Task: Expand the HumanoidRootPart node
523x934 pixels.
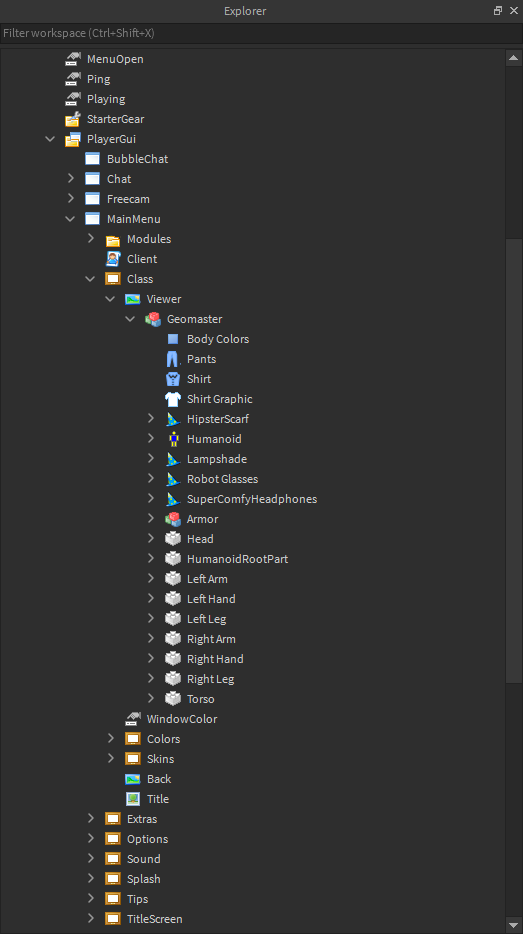Action: point(151,559)
